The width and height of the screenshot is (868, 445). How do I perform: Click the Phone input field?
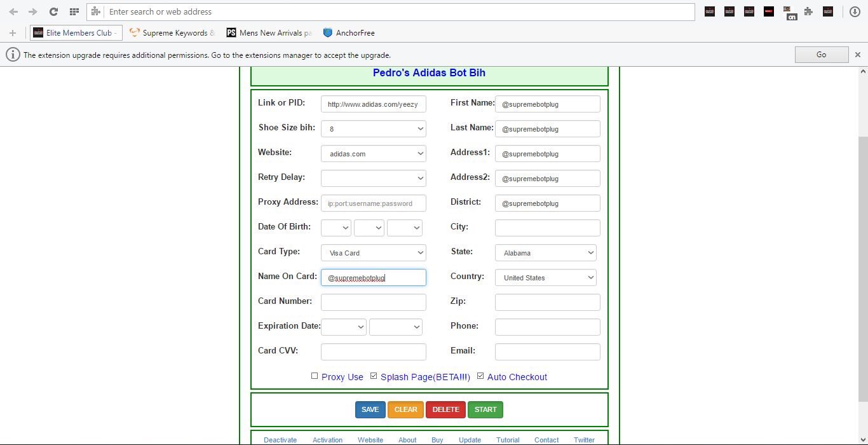(548, 327)
